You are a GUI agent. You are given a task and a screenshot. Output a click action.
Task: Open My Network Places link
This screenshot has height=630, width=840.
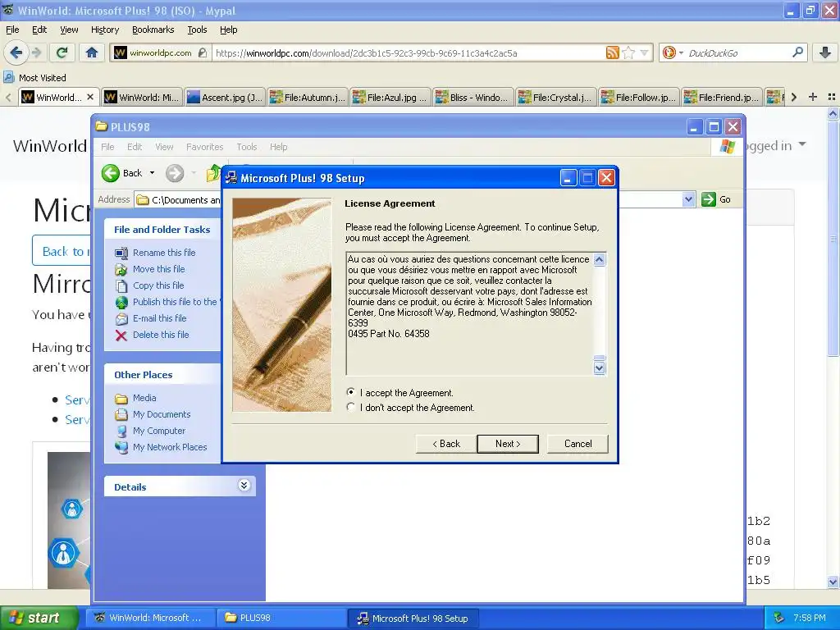[x=169, y=447]
